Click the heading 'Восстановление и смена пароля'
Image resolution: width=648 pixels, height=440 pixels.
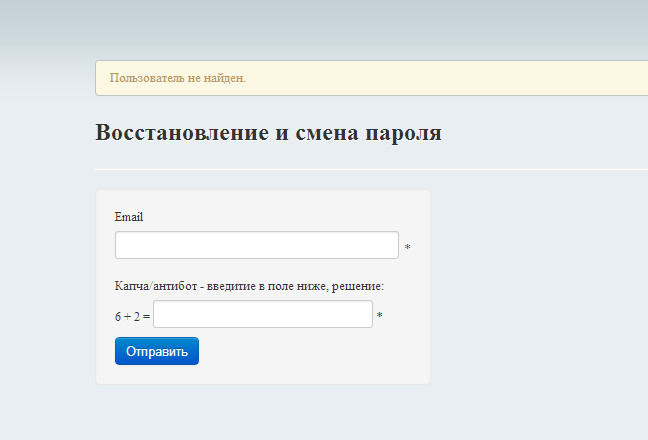[269, 133]
